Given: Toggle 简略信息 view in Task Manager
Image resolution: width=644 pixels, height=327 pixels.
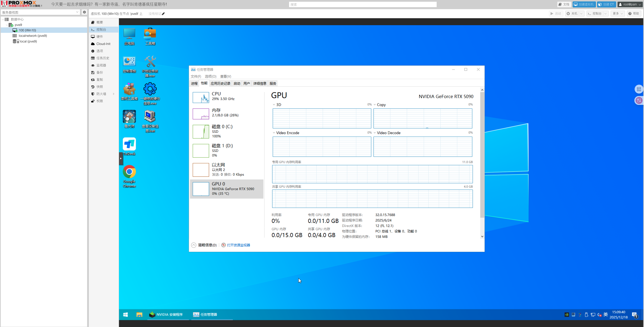Looking at the screenshot, I should [x=204, y=245].
